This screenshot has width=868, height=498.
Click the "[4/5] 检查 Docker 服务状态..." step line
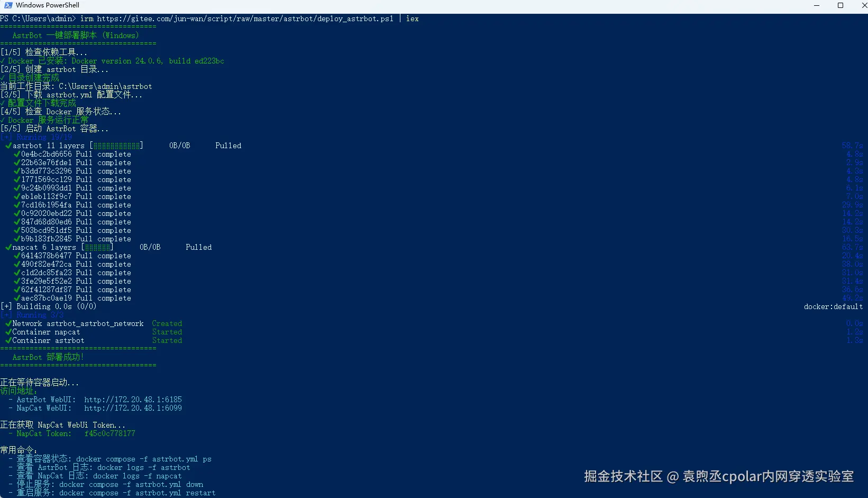[x=61, y=112]
